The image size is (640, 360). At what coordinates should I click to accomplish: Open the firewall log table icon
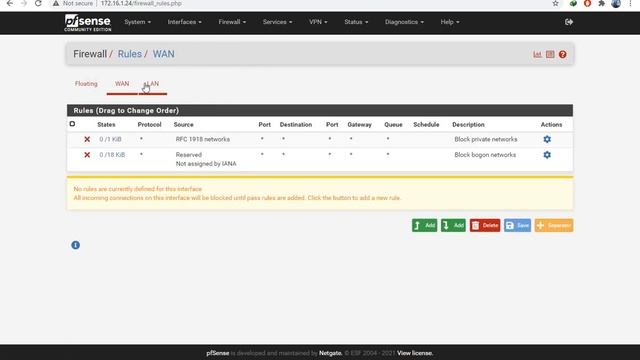tap(550, 54)
